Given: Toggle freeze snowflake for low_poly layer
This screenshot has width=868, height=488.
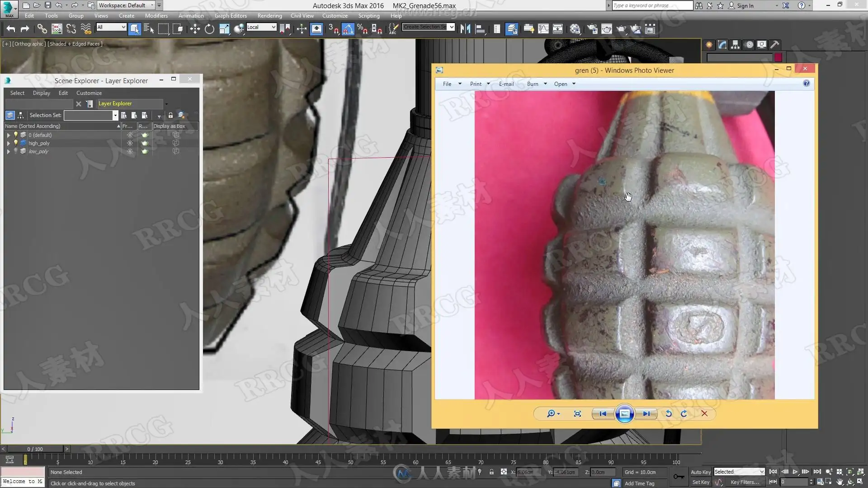Looking at the screenshot, I should pyautogui.click(x=130, y=151).
